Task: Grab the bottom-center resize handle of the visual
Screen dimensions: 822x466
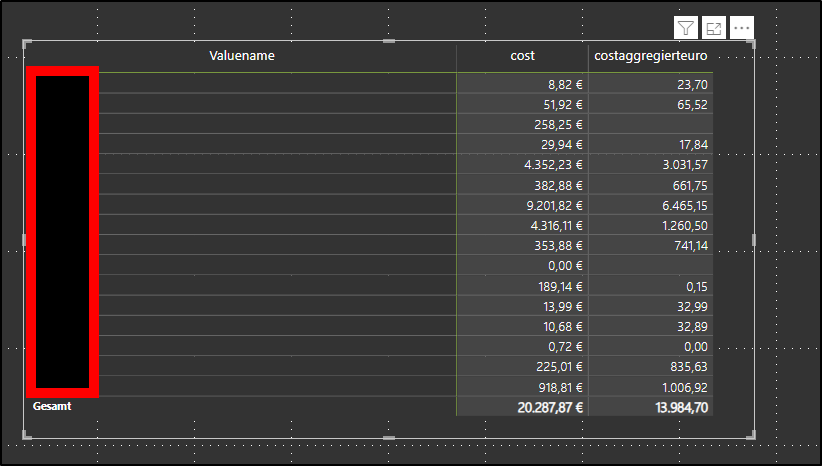Action: tap(389, 437)
